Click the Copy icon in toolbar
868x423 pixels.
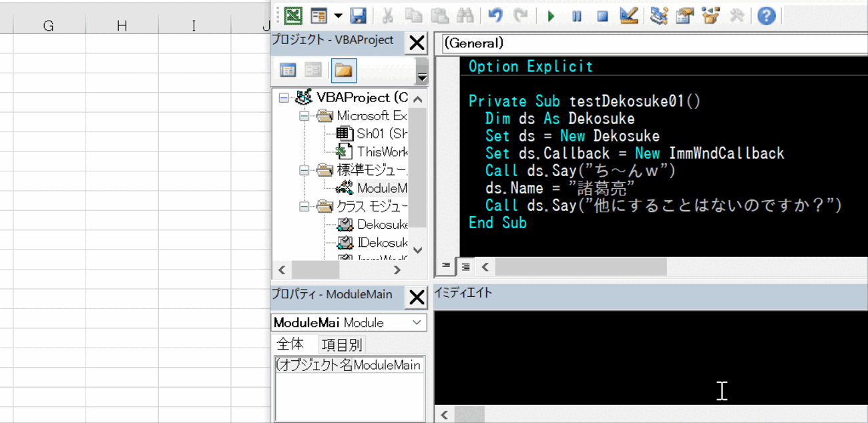point(413,15)
